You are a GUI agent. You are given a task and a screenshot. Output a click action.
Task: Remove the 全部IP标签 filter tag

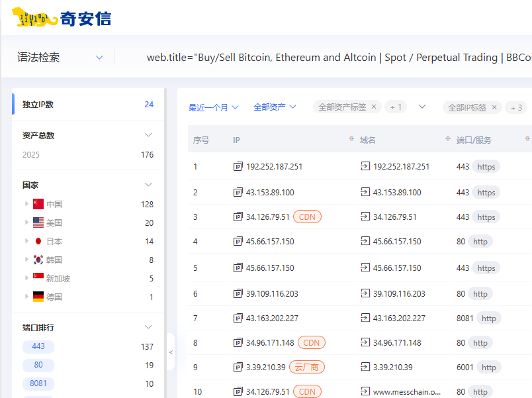pos(494,107)
